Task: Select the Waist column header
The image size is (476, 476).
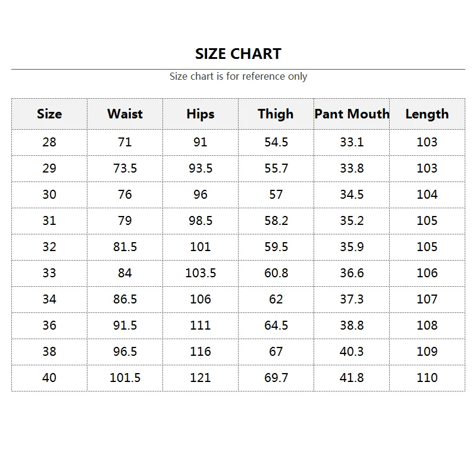Action: pos(125,114)
